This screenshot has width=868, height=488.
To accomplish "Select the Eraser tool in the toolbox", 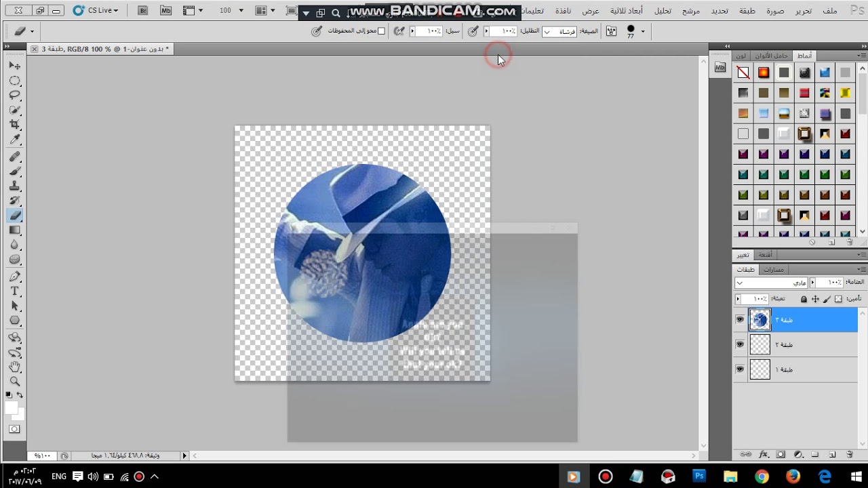I will 15,216.
